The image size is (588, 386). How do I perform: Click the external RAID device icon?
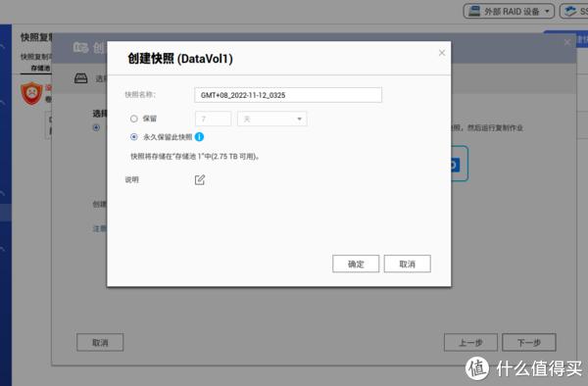click(x=474, y=11)
